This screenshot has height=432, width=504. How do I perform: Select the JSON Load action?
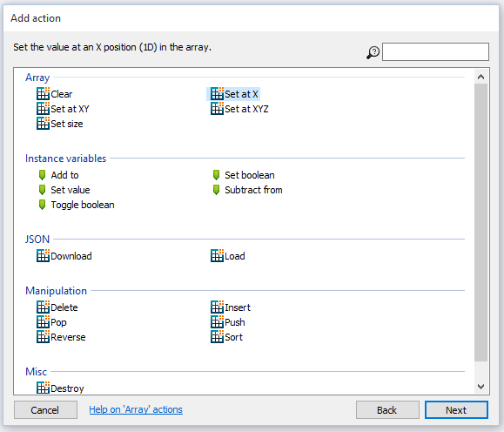pyautogui.click(x=228, y=256)
